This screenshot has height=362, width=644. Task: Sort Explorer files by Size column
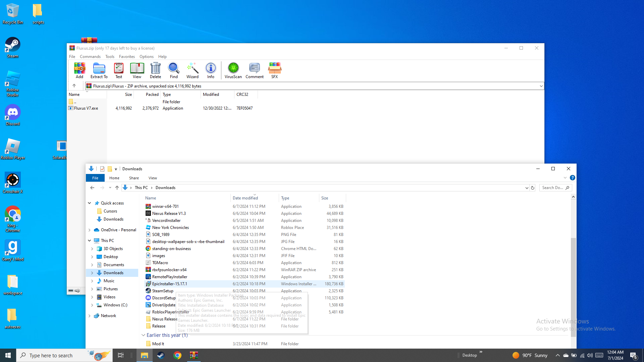point(332,198)
